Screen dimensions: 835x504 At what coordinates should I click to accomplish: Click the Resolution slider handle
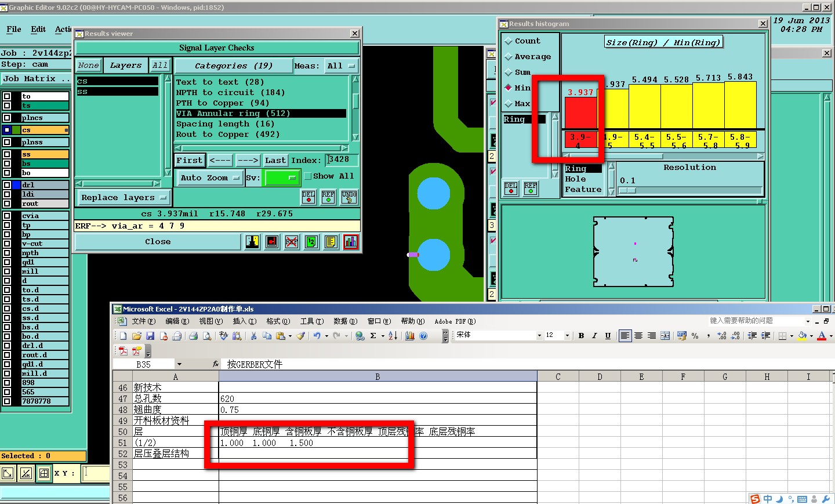tap(627, 190)
